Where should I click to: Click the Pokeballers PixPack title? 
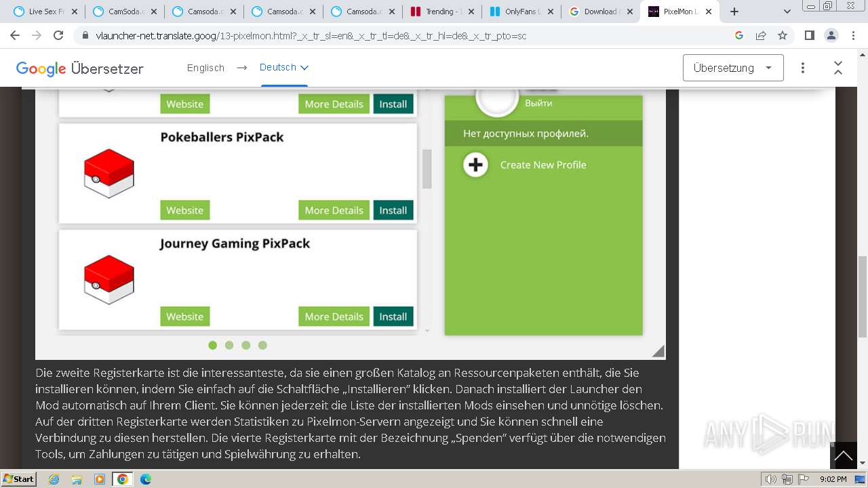(x=222, y=137)
